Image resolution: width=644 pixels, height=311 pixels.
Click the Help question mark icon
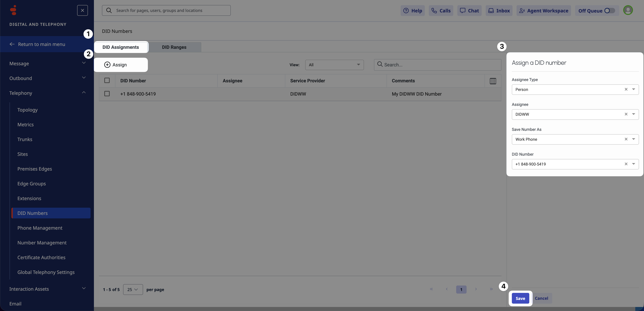coord(406,11)
